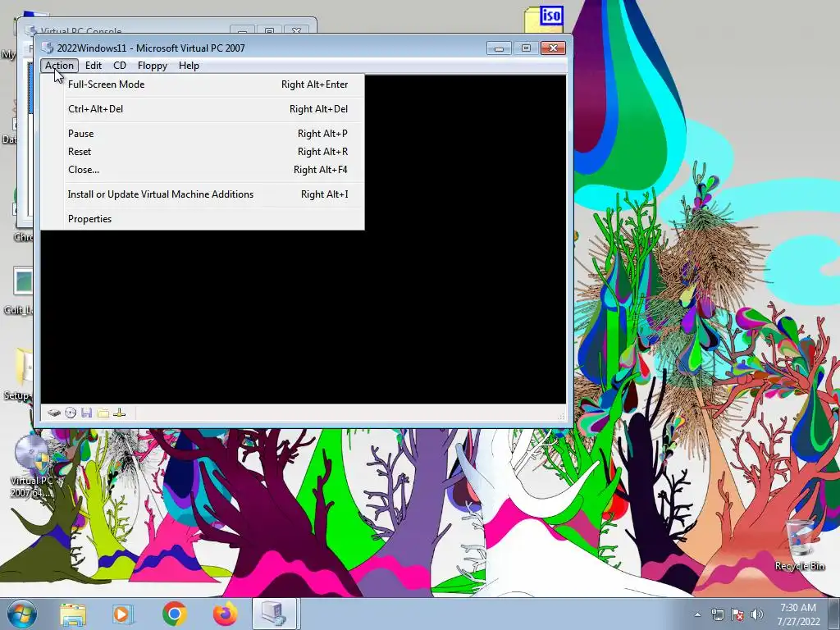Open the Edit menu

click(x=94, y=66)
